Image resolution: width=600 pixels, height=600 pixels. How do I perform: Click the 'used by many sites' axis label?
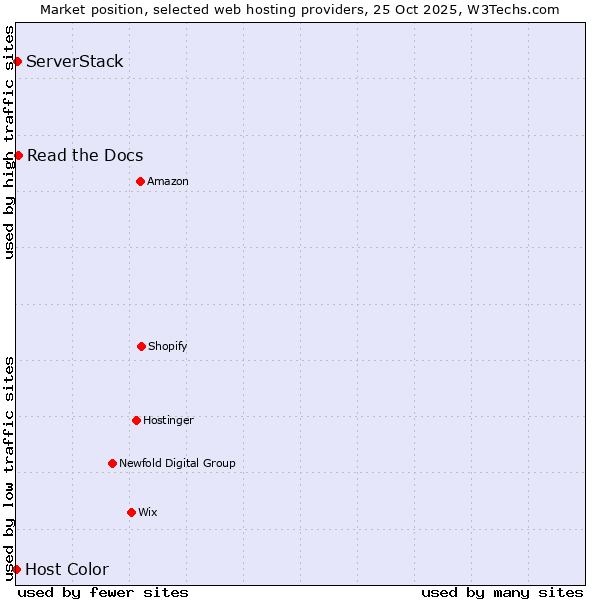502,592
